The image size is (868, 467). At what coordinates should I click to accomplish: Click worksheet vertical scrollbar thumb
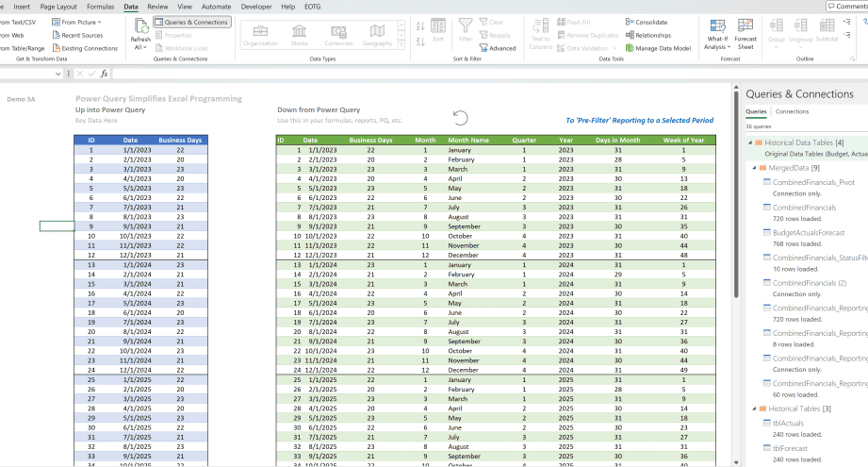[x=736, y=194]
